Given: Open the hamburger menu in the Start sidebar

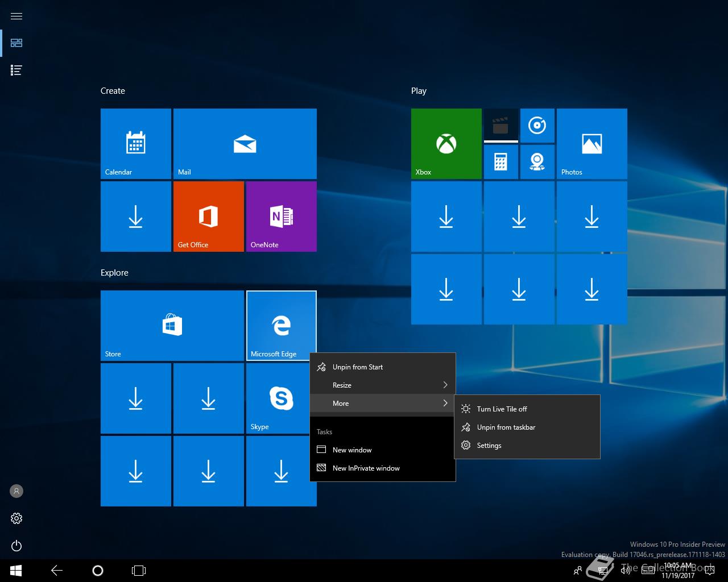Looking at the screenshot, I should click(x=16, y=16).
